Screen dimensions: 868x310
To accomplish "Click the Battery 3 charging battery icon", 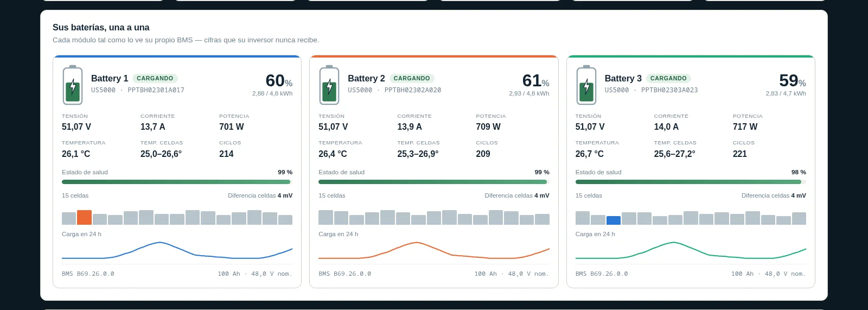I will [x=586, y=85].
